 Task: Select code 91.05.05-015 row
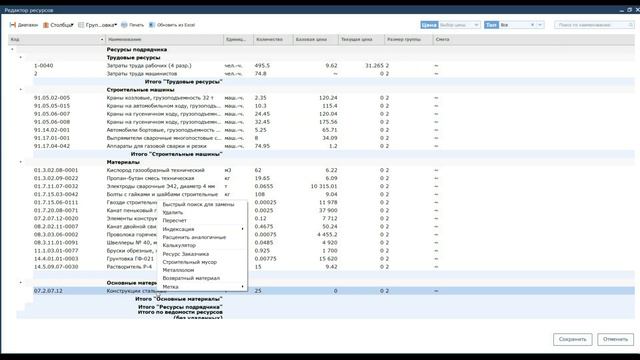334,106
